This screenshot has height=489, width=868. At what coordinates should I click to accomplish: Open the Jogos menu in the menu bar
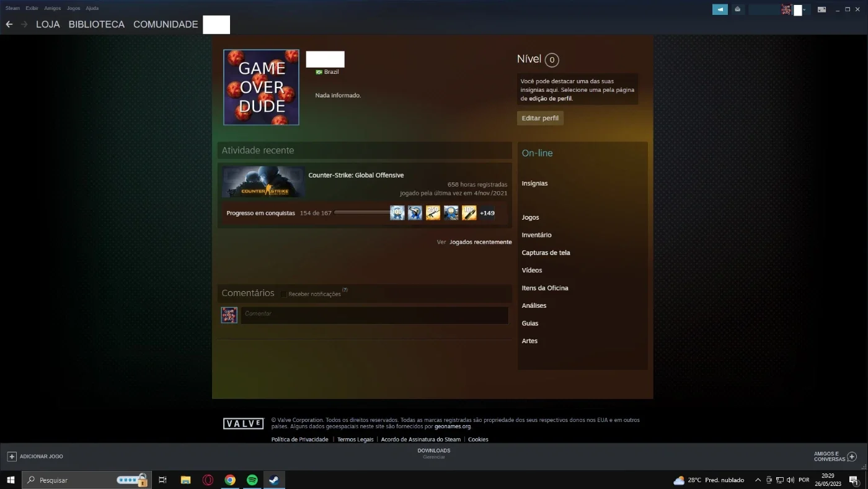[73, 9]
